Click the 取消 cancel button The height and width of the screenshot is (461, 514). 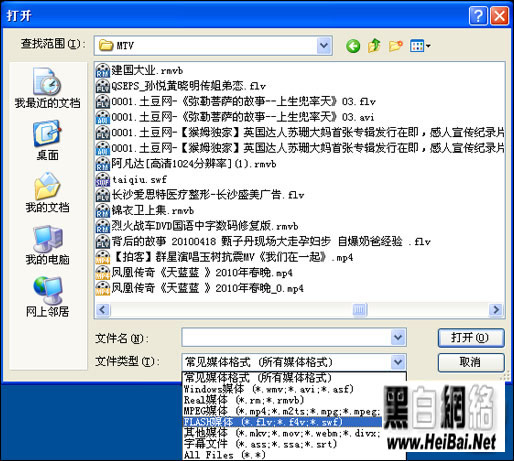click(x=471, y=362)
